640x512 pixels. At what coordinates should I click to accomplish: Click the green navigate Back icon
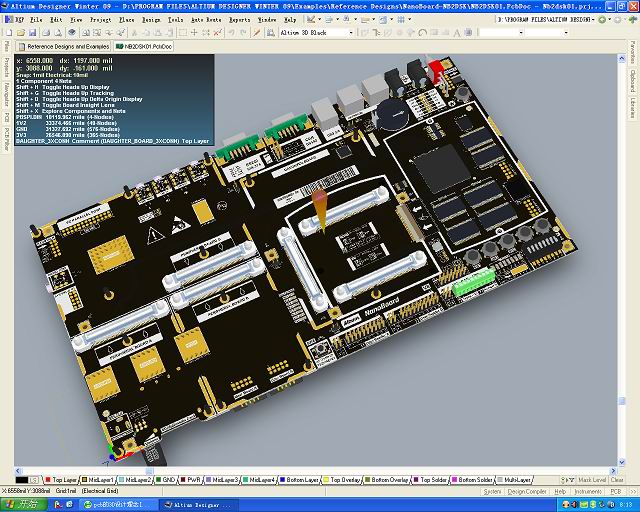tap(602, 20)
